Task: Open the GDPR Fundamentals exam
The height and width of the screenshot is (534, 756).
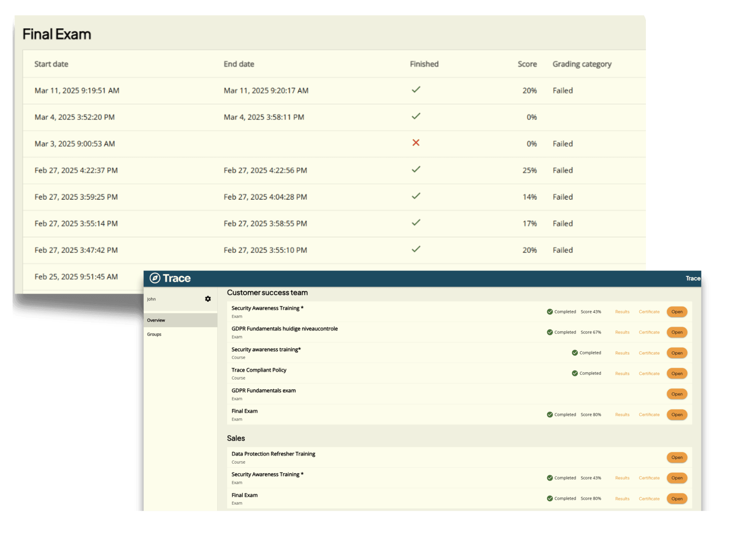Action: point(677,394)
